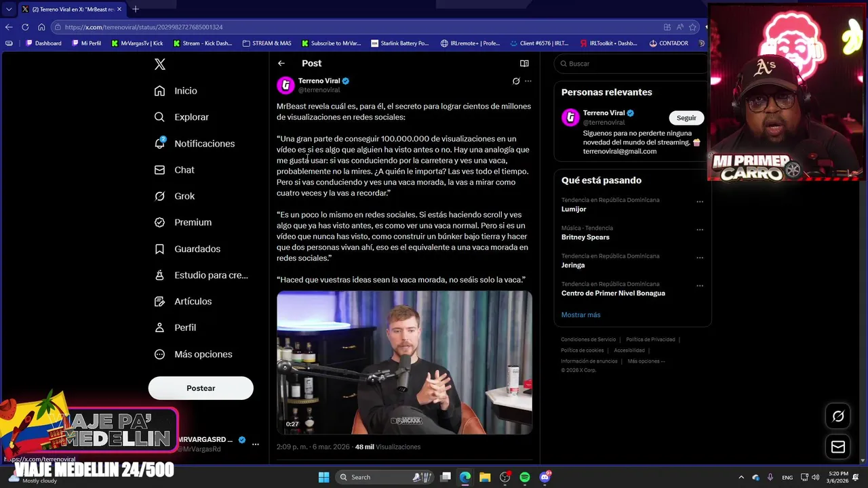The height and width of the screenshot is (488, 868).
Task: Click the X logo in the sidebar
Action: tap(159, 64)
